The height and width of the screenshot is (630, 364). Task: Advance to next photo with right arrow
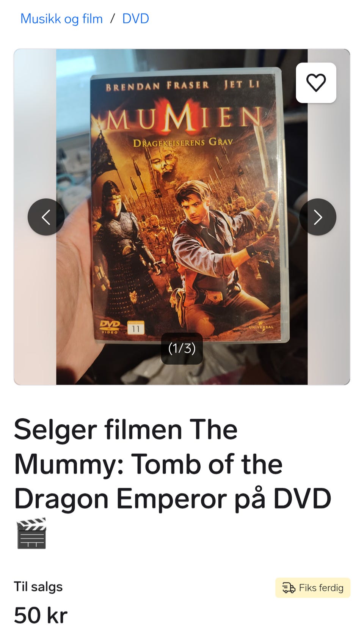[x=318, y=217]
